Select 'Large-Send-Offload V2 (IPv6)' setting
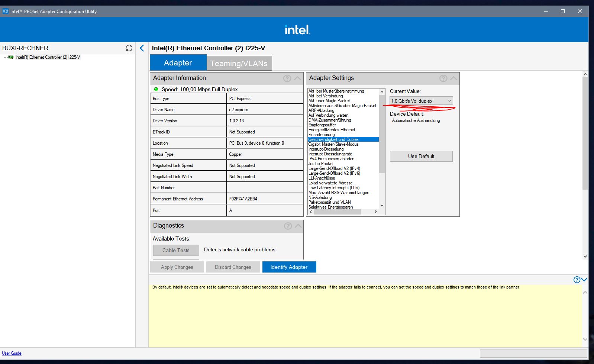The image size is (594, 364). (334, 173)
